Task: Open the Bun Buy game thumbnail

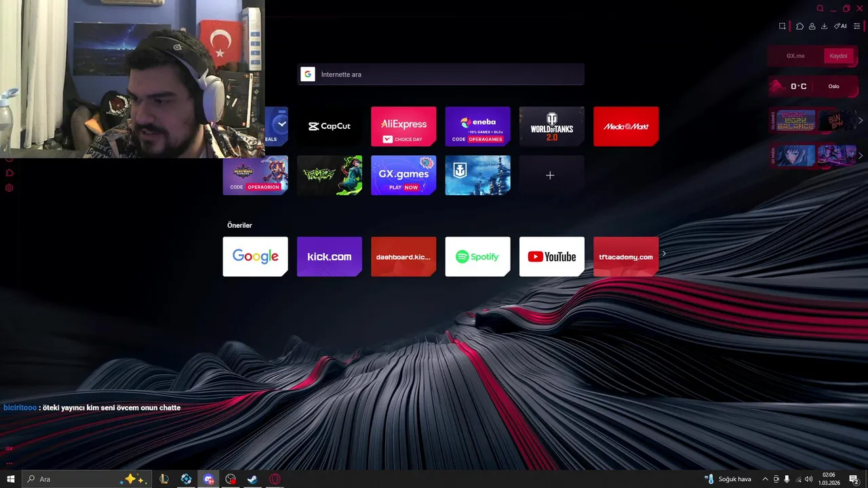Action: 837,120
